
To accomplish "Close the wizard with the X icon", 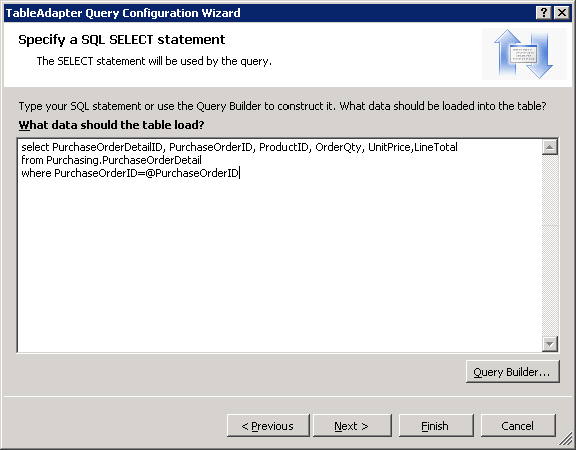I will (x=562, y=13).
